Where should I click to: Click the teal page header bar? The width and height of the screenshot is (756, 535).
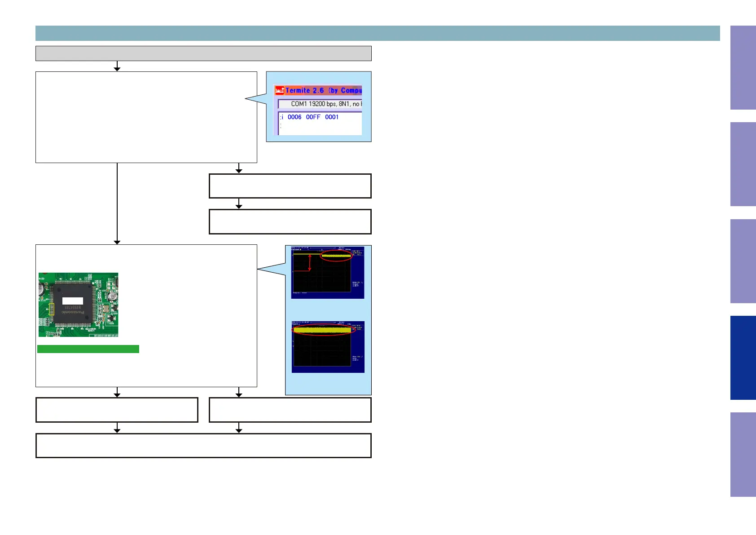tap(378, 33)
